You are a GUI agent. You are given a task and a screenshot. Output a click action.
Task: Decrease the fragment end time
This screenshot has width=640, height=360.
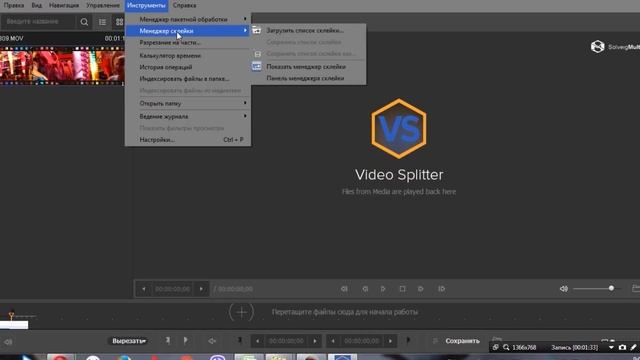tap(333, 341)
